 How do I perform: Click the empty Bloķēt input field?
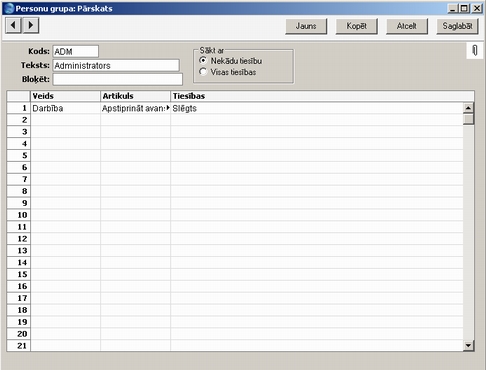click(117, 79)
